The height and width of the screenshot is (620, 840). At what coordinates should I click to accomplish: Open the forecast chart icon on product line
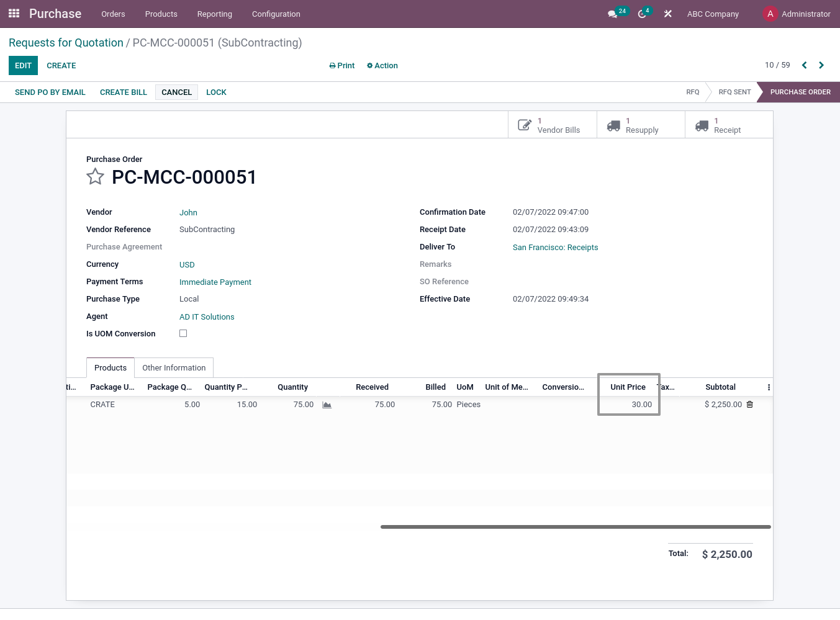click(x=327, y=405)
